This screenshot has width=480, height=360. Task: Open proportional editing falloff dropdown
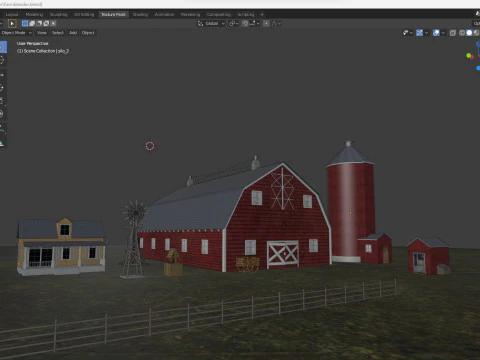coord(276,23)
